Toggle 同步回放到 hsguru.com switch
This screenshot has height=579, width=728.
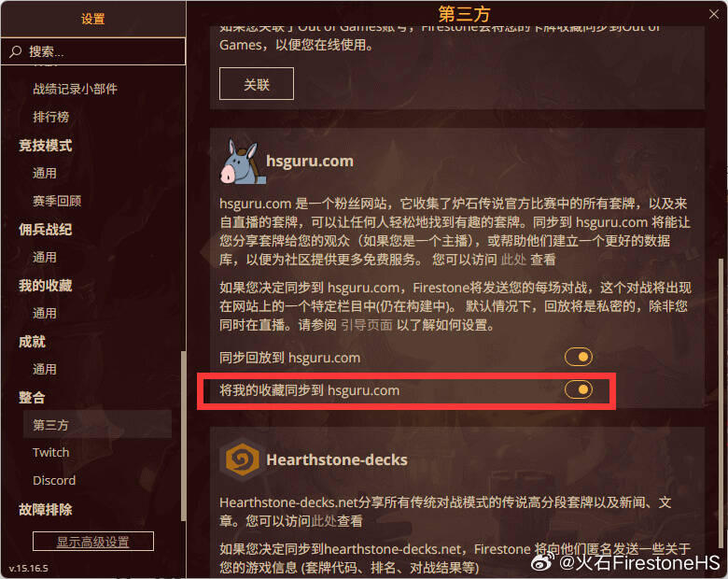point(578,357)
